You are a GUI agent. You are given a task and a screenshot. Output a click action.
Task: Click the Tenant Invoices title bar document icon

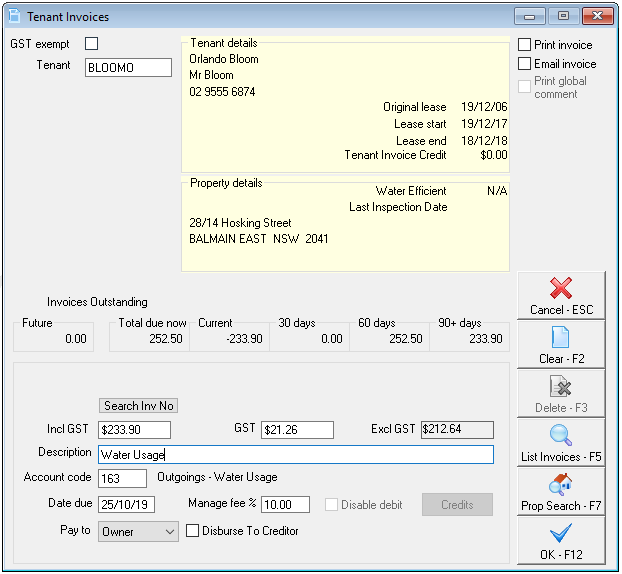point(15,16)
